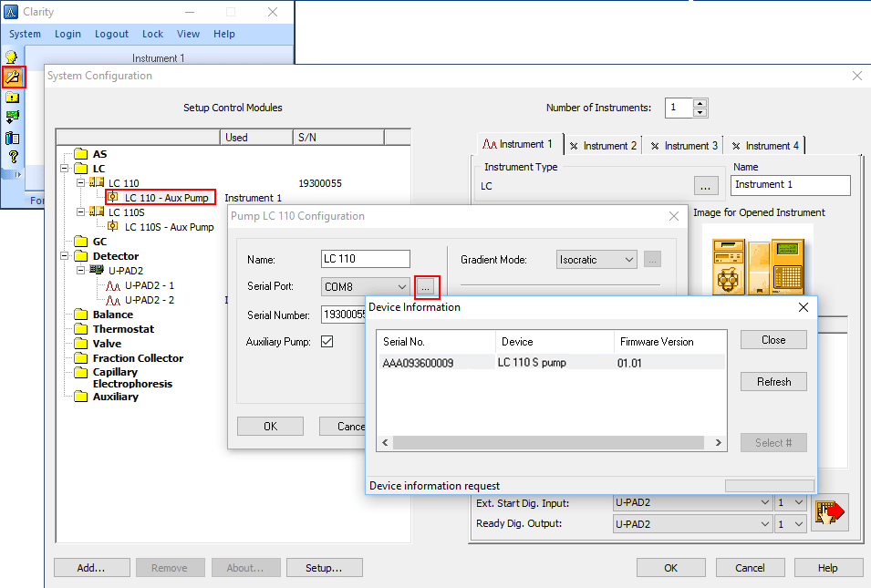871x588 pixels.
Task: Open the Login menu
Action: [67, 34]
